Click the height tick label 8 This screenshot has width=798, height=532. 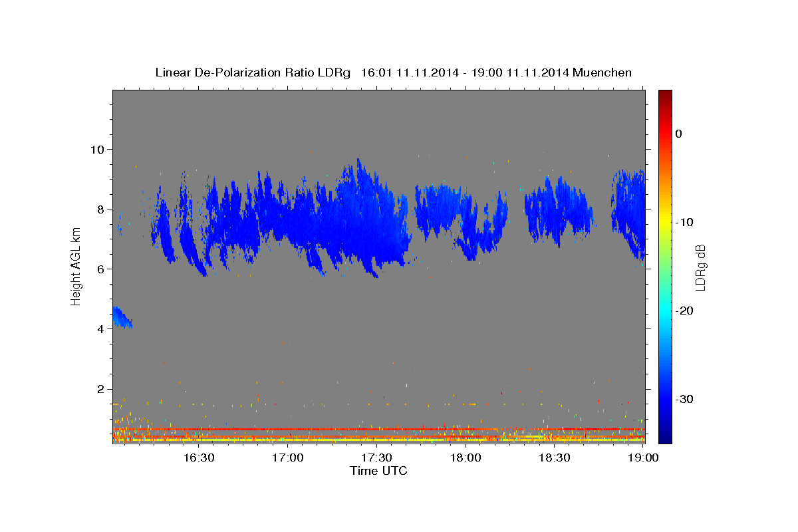click(102, 209)
